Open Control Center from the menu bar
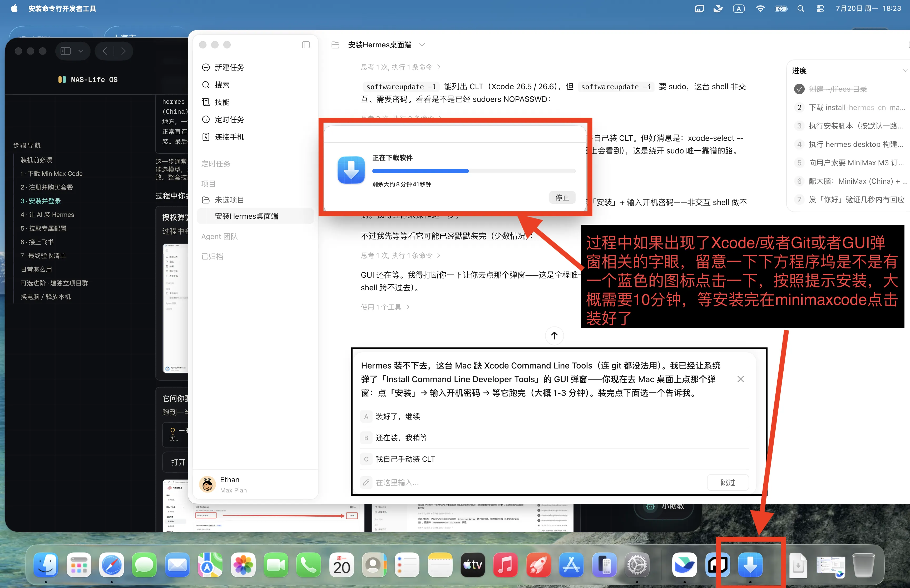 coord(820,8)
